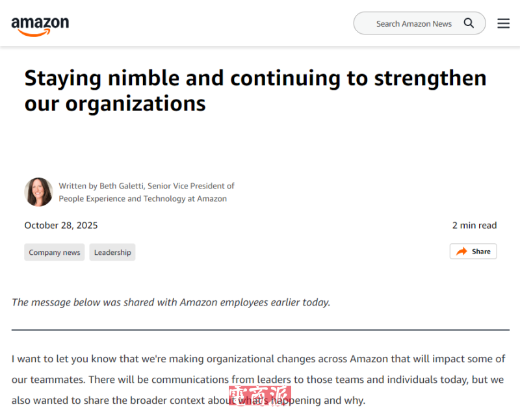The height and width of the screenshot is (420, 520).
Task: Click the magnifying glass search icon
Action: (469, 23)
